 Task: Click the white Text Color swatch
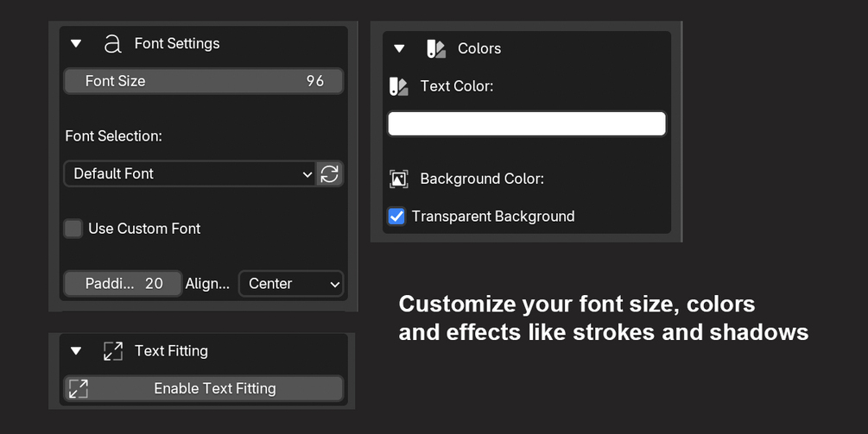[527, 123]
